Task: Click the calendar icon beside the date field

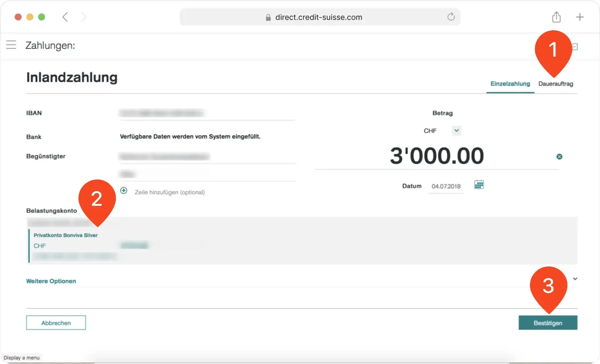Action: (479, 184)
